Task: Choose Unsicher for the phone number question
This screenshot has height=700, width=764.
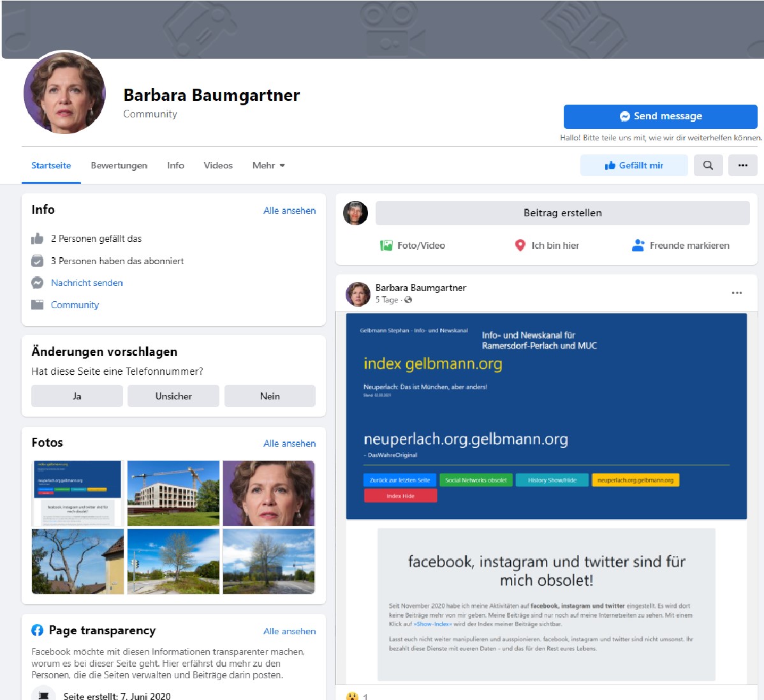Action: tap(173, 396)
